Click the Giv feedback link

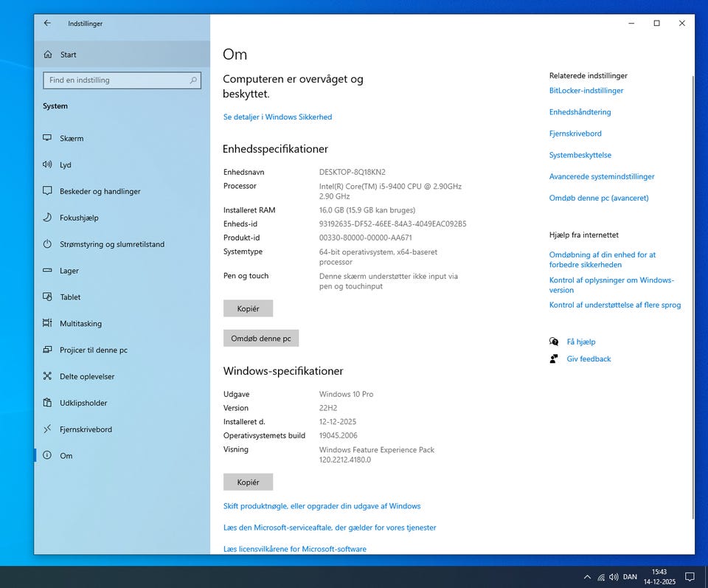pyautogui.click(x=589, y=359)
